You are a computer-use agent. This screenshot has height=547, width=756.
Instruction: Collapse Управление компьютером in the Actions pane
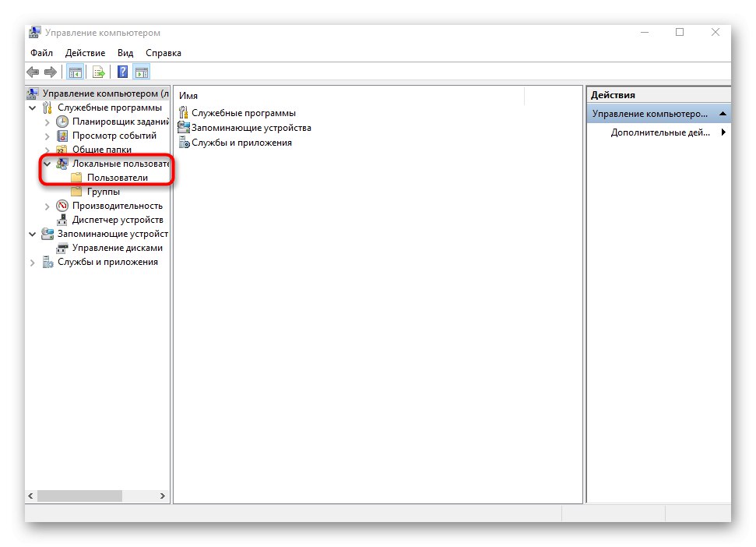point(723,113)
